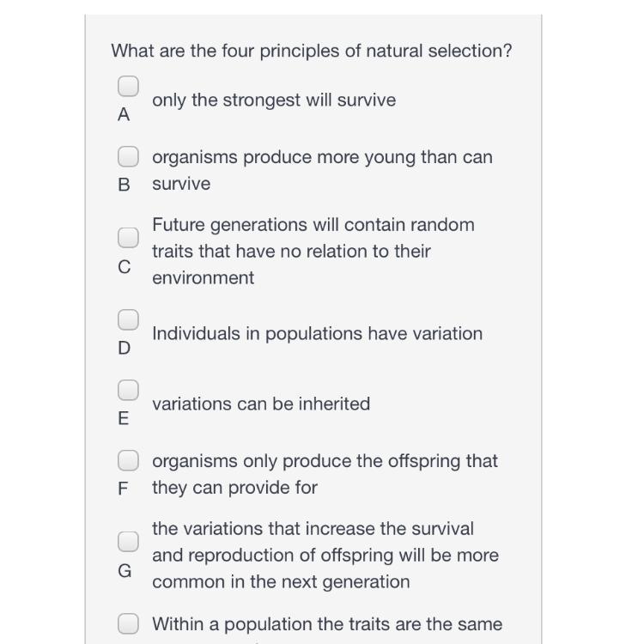Click the 'variations can be inherited' text
Image resolution: width=644 pixels, height=644 pixels.
(261, 404)
